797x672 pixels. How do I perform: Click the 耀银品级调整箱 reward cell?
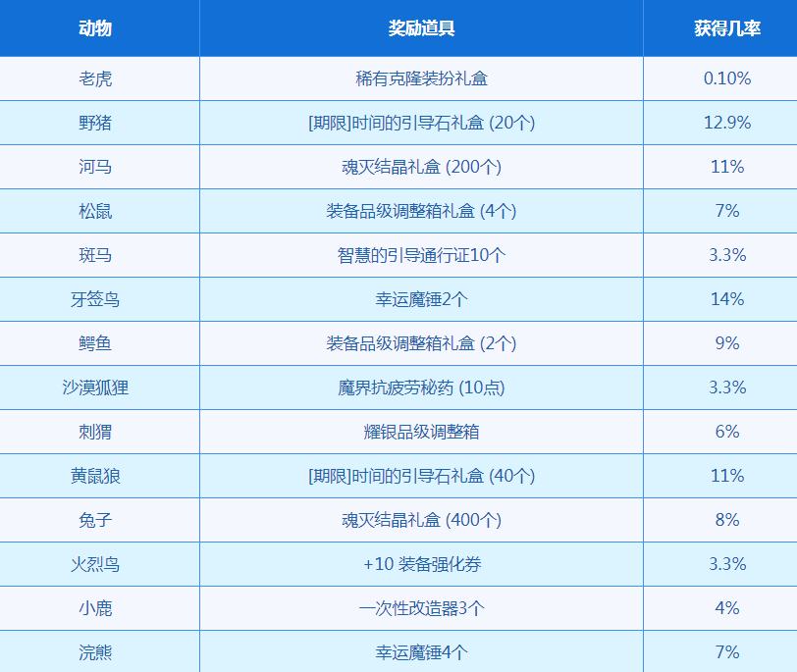click(x=421, y=432)
